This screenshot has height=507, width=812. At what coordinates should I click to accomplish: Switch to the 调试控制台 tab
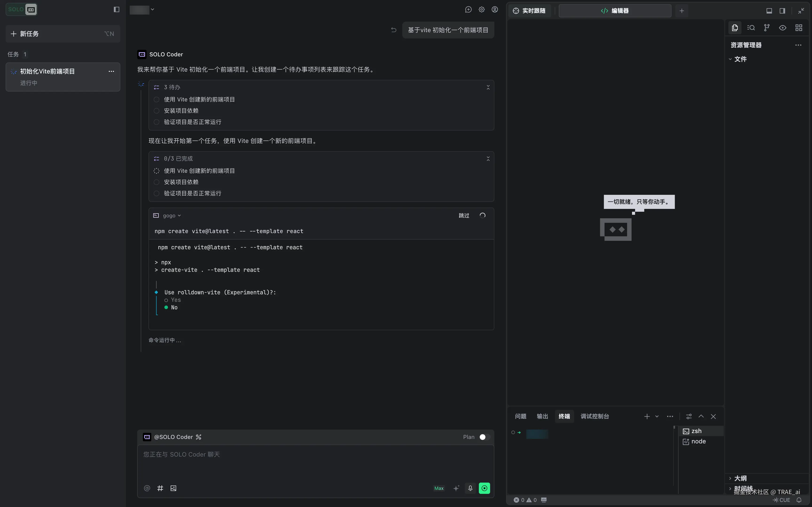(x=595, y=416)
